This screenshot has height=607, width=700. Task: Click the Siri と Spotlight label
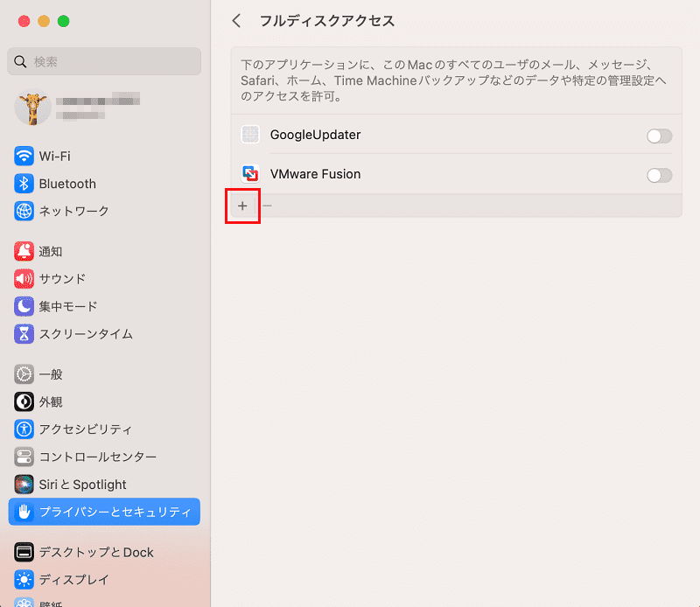[82, 485]
